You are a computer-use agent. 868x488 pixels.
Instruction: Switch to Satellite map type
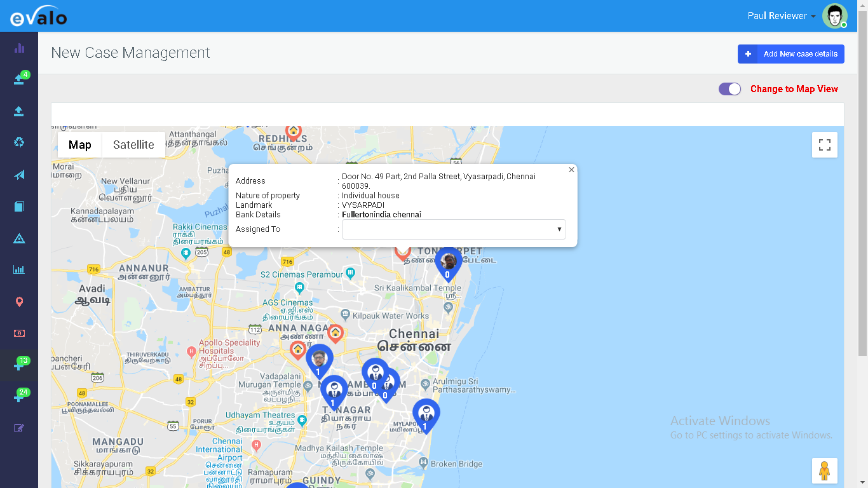[133, 145]
